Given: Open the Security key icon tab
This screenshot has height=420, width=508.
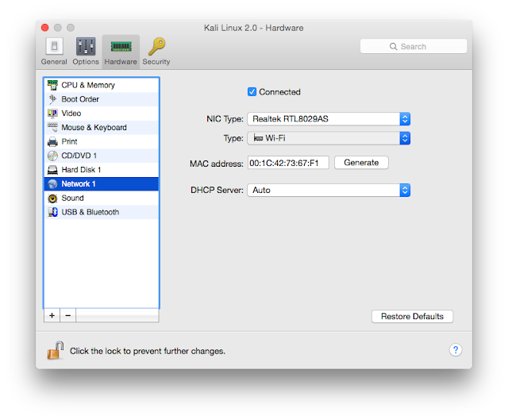Looking at the screenshot, I should [157, 46].
